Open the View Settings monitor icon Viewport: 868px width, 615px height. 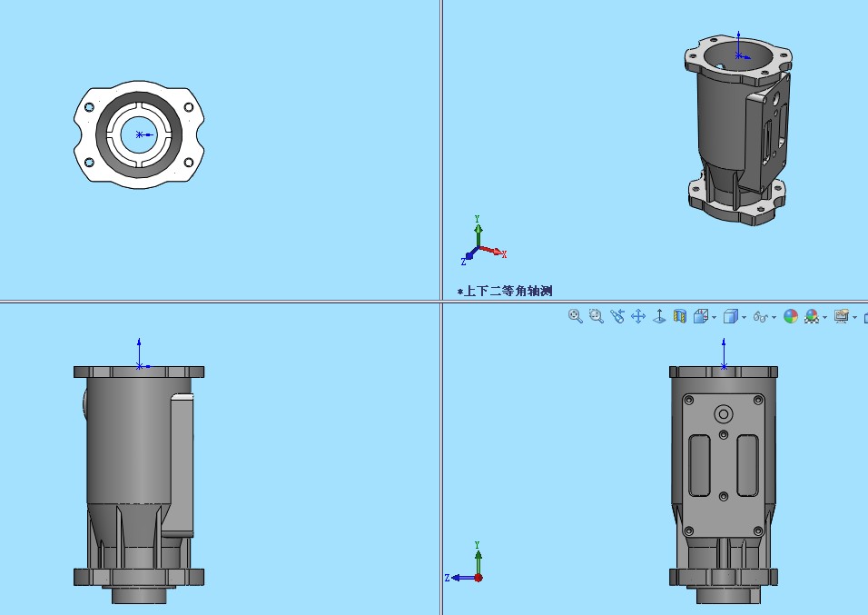pos(842,316)
